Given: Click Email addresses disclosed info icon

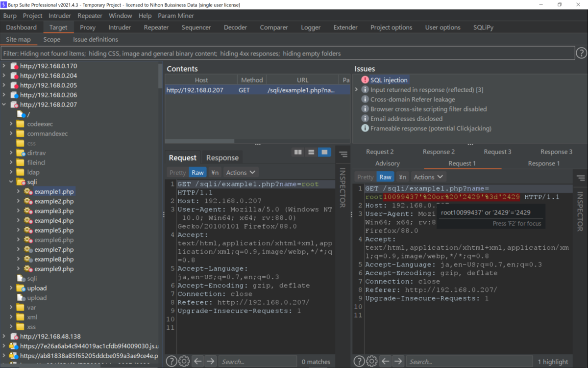Looking at the screenshot, I should click(x=365, y=119).
